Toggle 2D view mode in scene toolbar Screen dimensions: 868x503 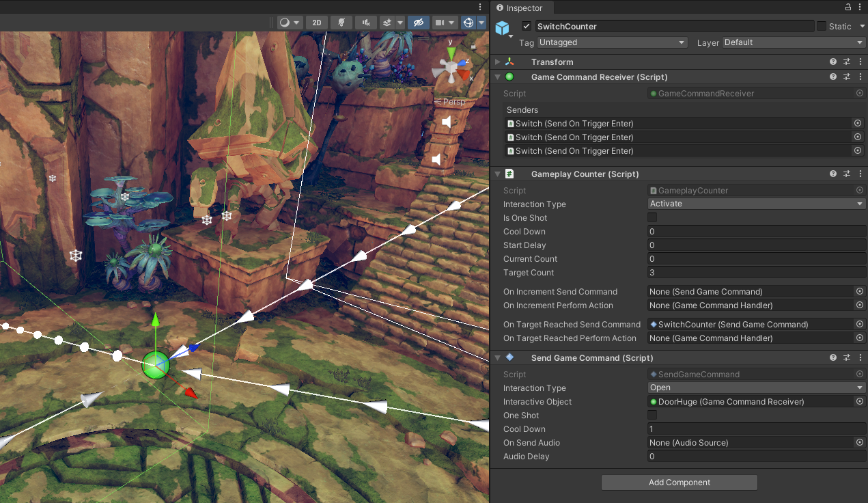click(317, 23)
